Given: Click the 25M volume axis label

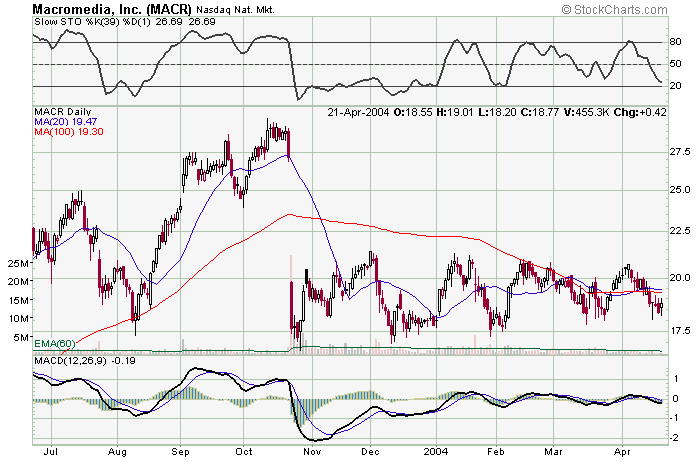Looking at the screenshot, I should point(18,263).
